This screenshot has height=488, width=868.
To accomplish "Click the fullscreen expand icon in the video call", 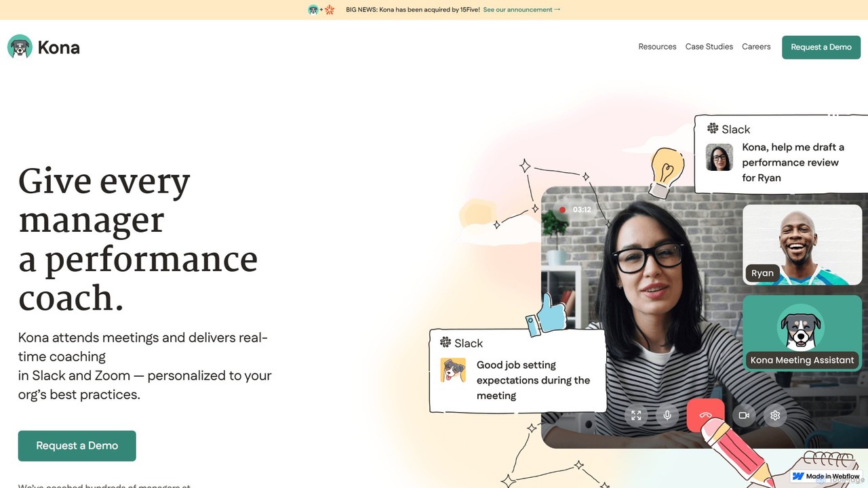I will tap(636, 415).
